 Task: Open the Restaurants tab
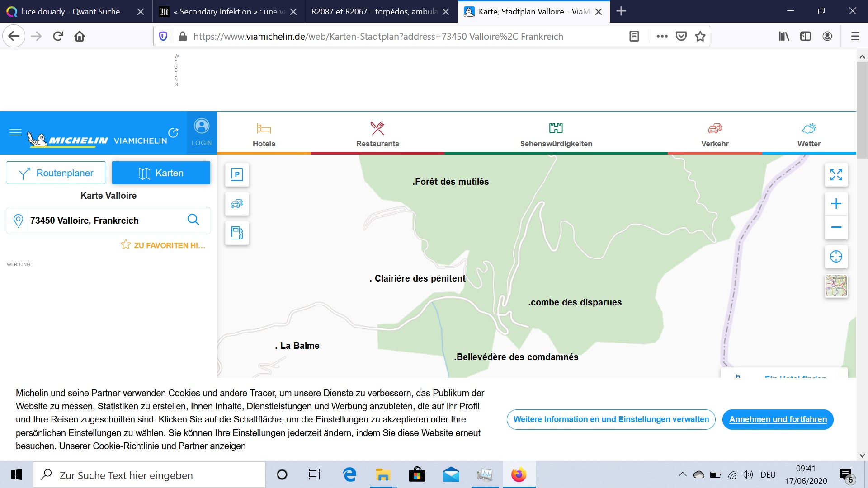click(377, 134)
